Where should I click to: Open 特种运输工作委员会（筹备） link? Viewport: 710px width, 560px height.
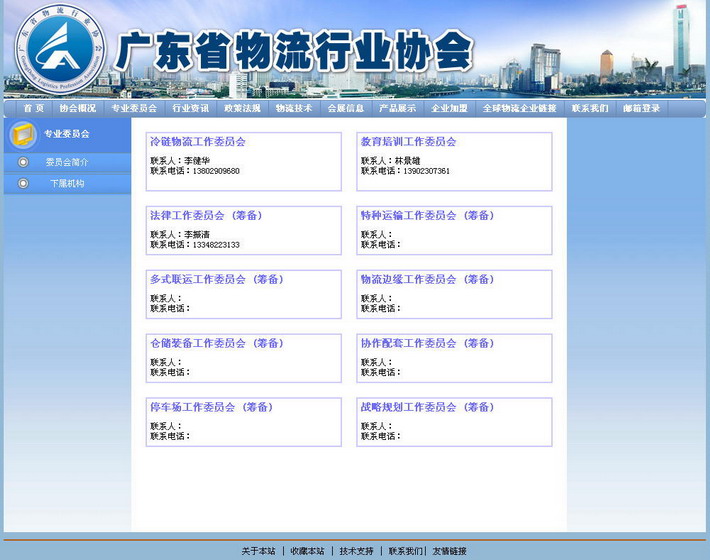(427, 215)
